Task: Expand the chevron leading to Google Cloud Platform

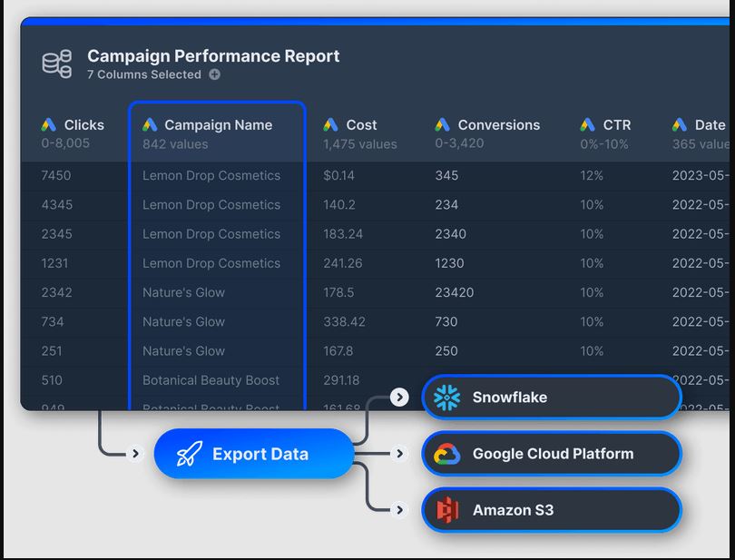Action: 399,454
